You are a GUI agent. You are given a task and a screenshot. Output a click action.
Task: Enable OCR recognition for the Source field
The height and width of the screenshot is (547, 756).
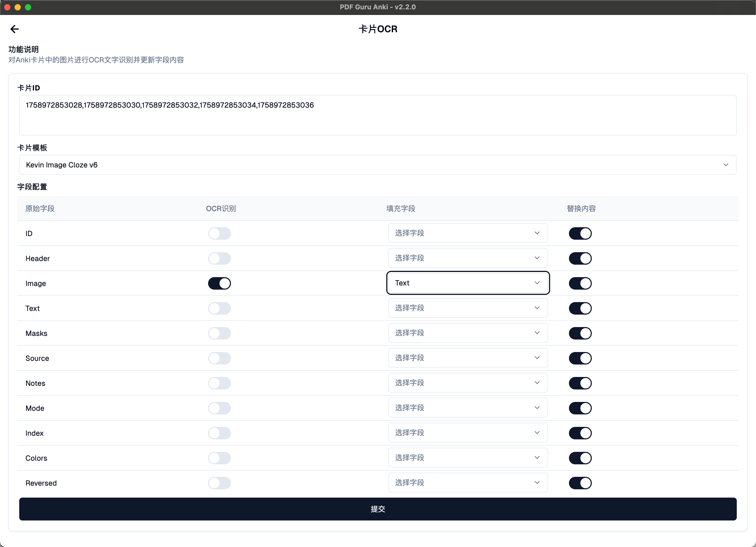[219, 358]
